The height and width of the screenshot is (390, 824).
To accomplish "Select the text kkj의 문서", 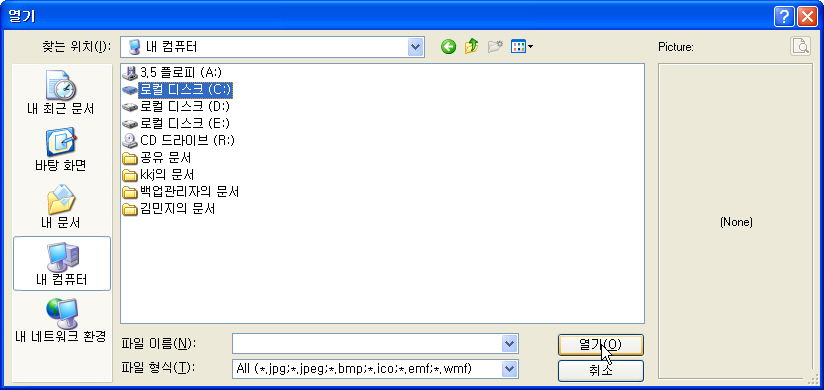I will point(167,175).
